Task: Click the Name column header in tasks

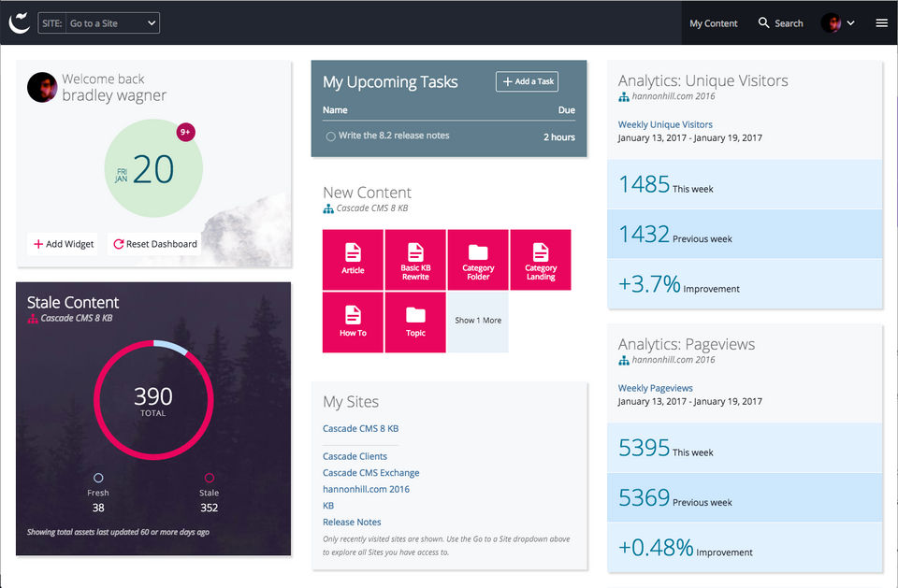Action: point(335,110)
